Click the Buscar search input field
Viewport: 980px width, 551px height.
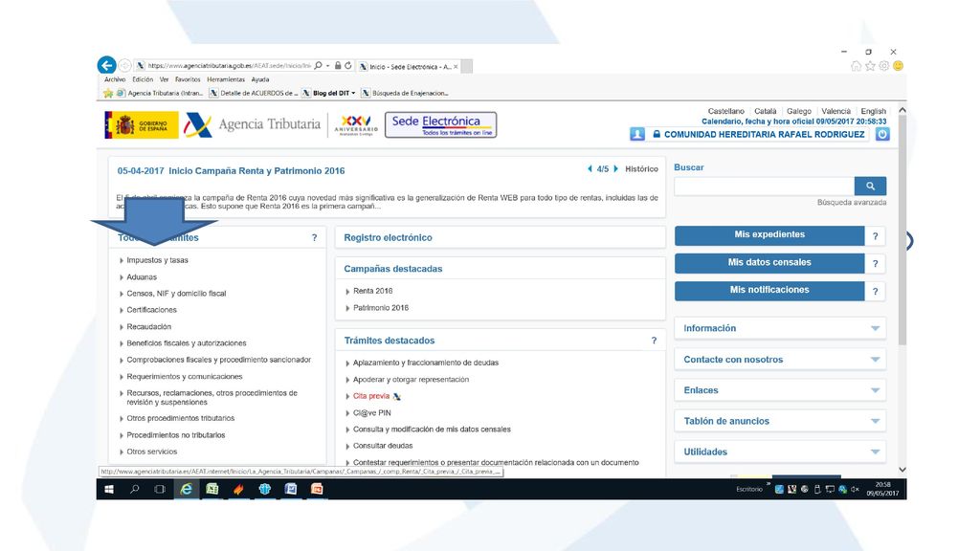tap(765, 187)
